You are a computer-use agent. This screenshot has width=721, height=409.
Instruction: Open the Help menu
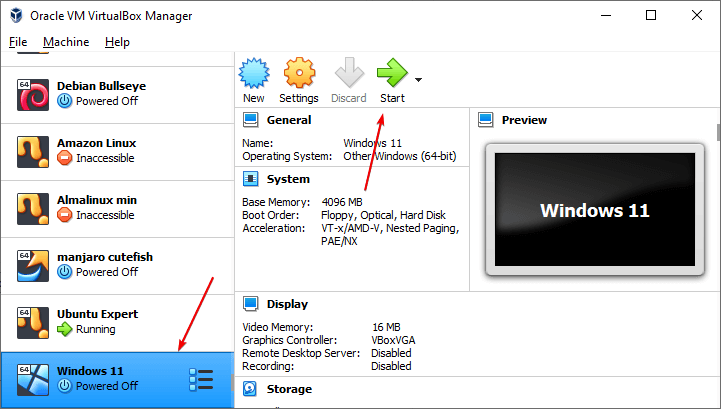117,42
